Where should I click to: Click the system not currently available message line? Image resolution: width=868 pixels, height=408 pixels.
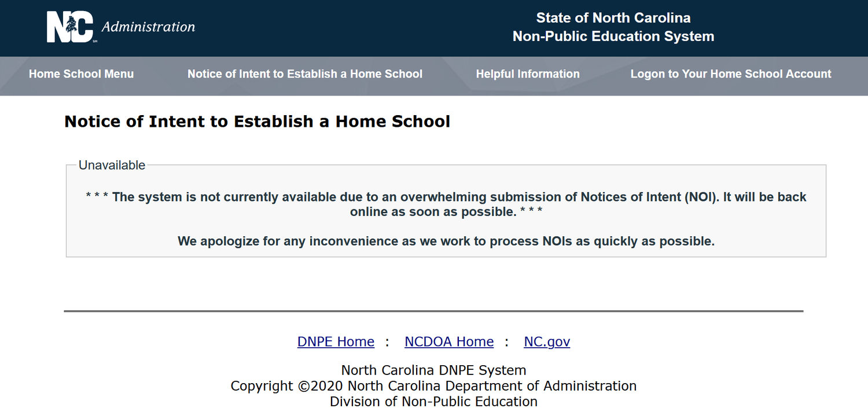[x=446, y=197]
